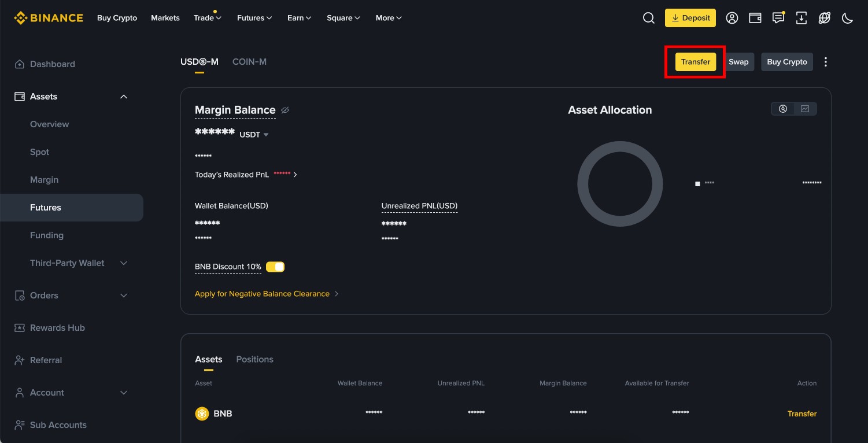Click the yellow Deposit button
Image resolution: width=868 pixels, height=443 pixels.
[690, 18]
